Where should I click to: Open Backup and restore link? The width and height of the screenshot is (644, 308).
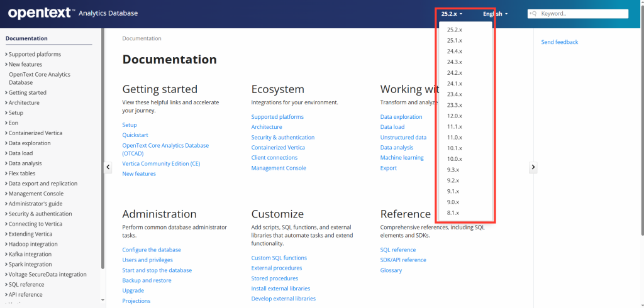coord(147,280)
